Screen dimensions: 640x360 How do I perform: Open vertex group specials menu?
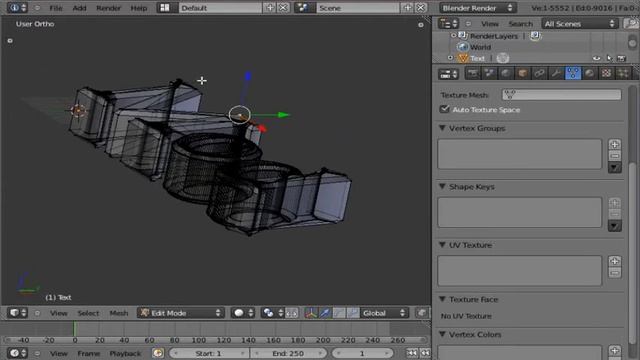[615, 168]
